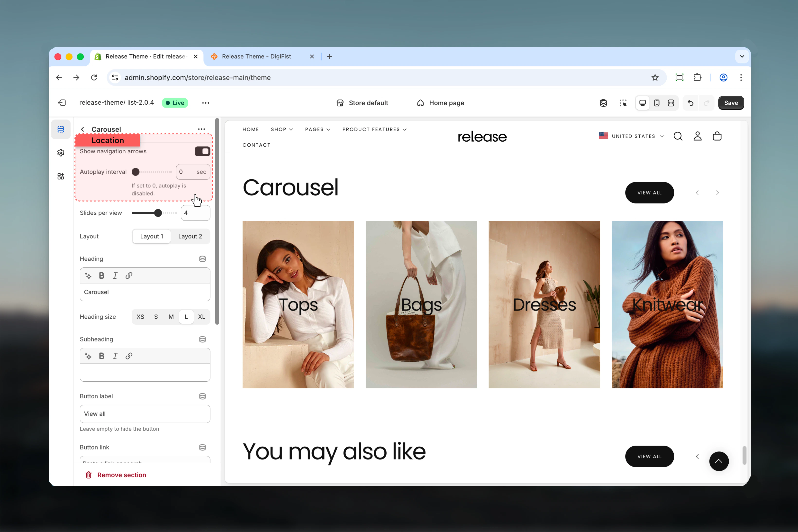The height and width of the screenshot is (532, 798).
Task: Click the preview disguise face icon
Action: point(603,103)
